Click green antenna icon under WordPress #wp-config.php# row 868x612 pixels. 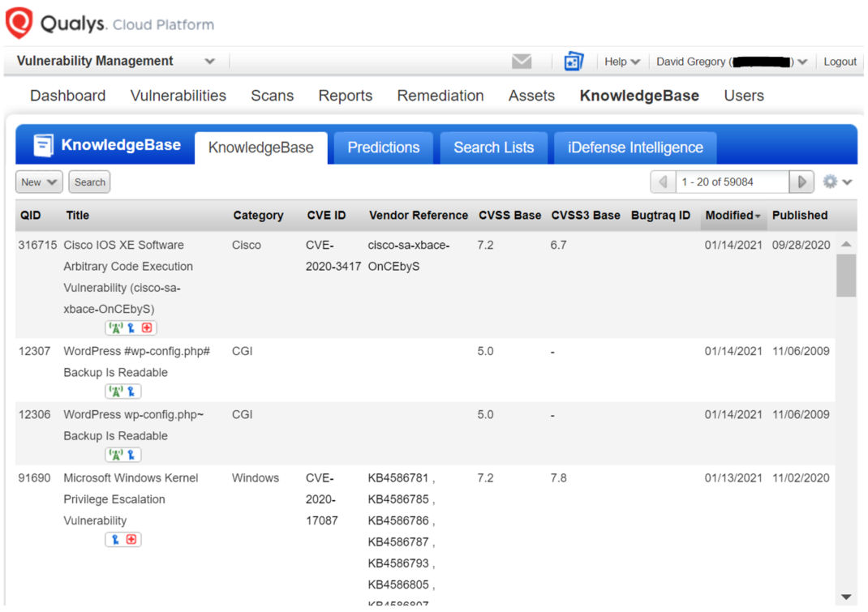coord(116,392)
